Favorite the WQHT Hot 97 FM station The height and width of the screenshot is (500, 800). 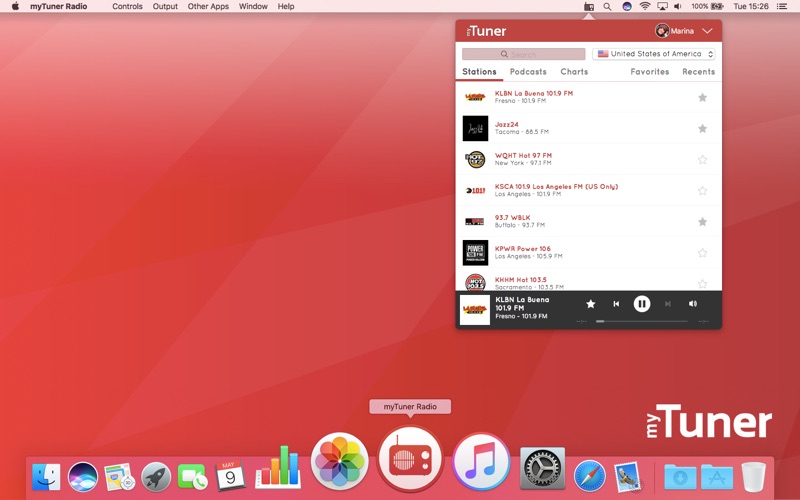[703, 160]
